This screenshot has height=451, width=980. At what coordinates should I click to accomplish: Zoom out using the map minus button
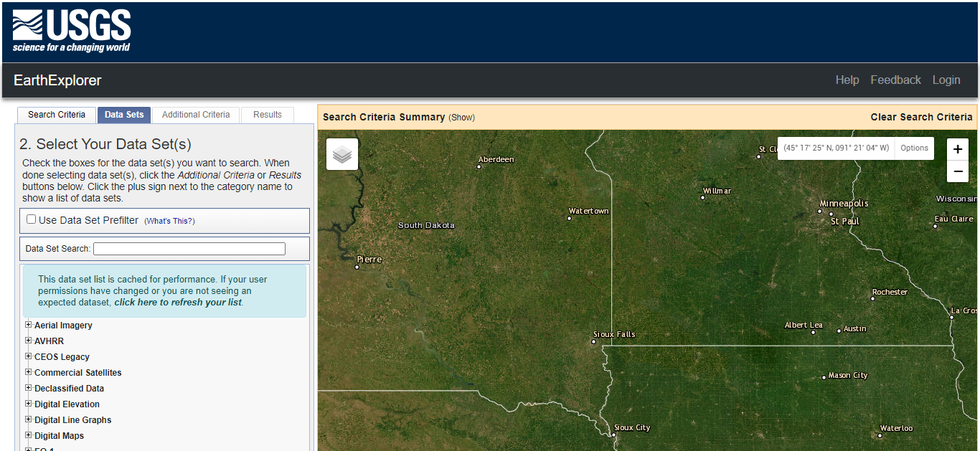point(958,171)
